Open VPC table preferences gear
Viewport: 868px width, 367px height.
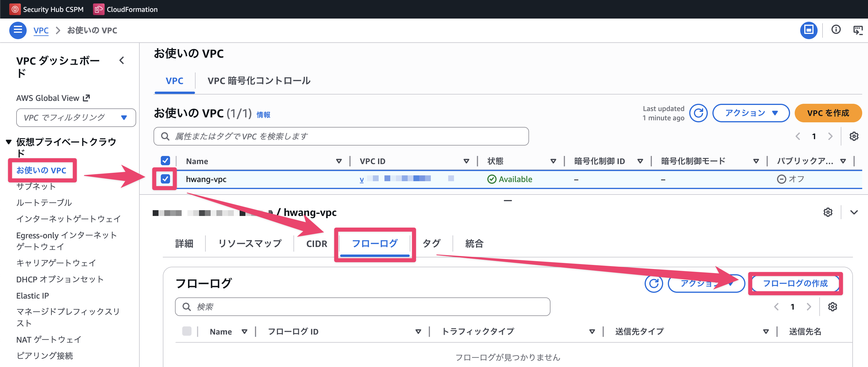[854, 136]
